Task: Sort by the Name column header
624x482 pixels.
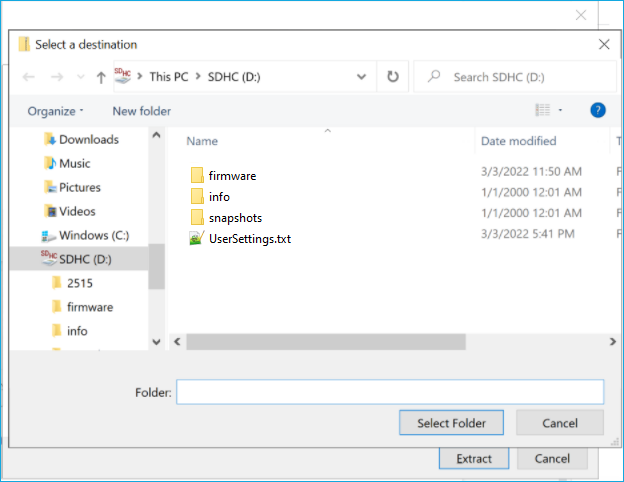Action: [x=202, y=141]
